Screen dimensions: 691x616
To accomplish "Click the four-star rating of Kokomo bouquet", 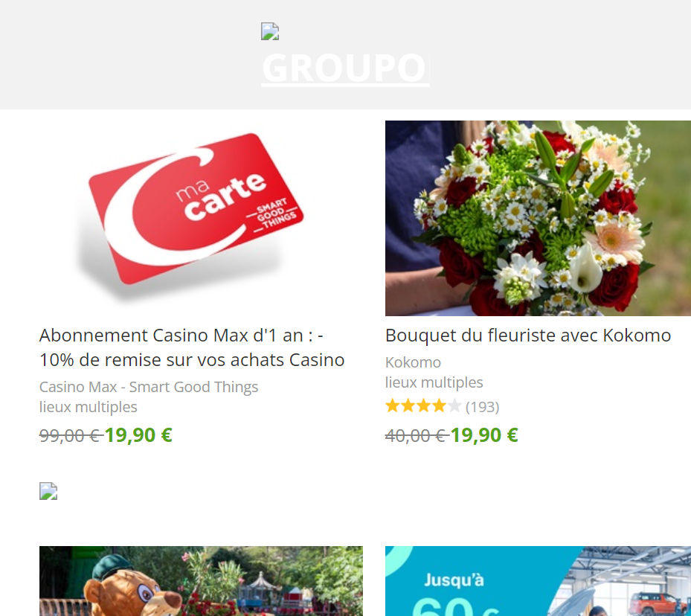I will [x=423, y=405].
